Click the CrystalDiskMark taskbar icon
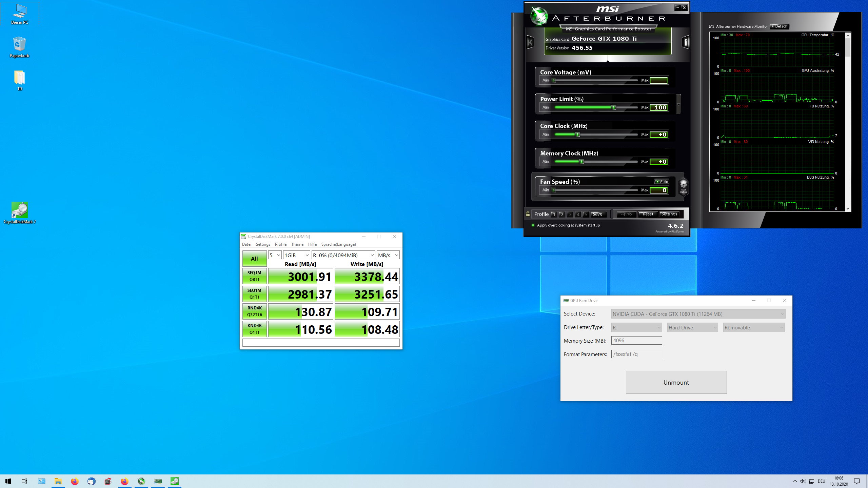This screenshot has height=488, width=868. pos(175,481)
